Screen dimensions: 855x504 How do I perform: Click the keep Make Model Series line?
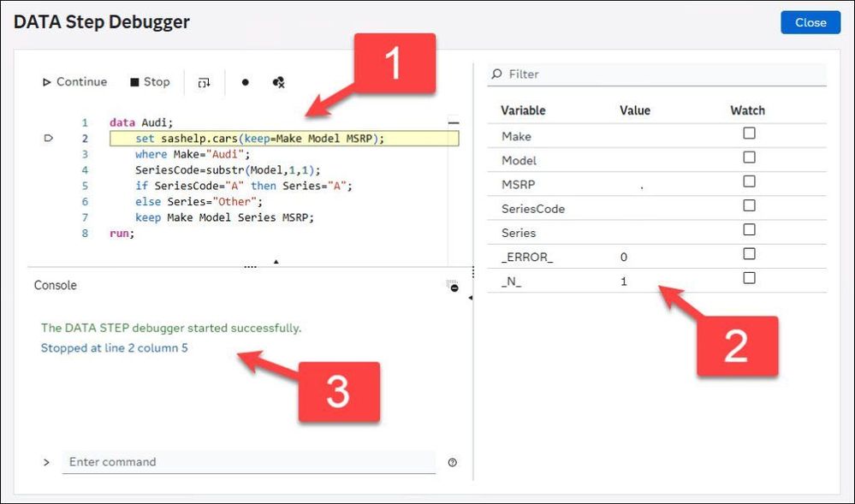224,217
